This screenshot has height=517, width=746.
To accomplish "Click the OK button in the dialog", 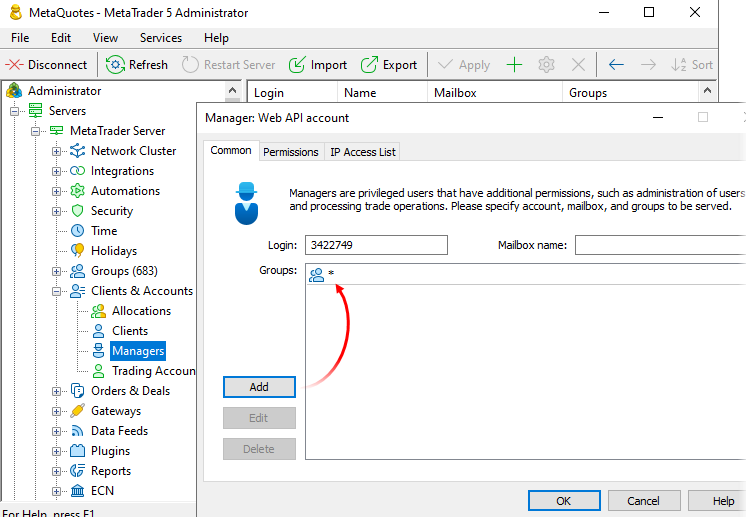I will click(x=564, y=501).
